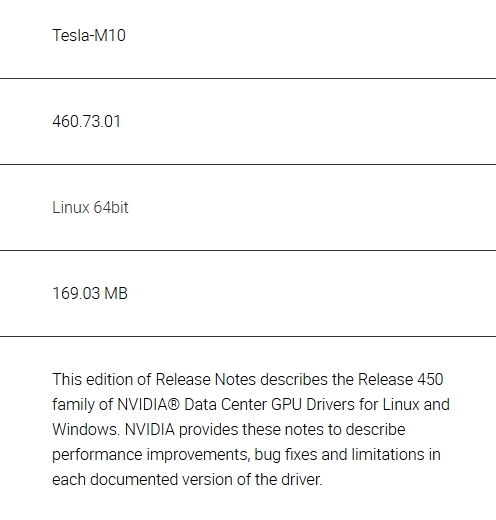Image resolution: width=496 pixels, height=520 pixels.
Task: Click the "performance improvements" phrase
Action: pos(151,454)
